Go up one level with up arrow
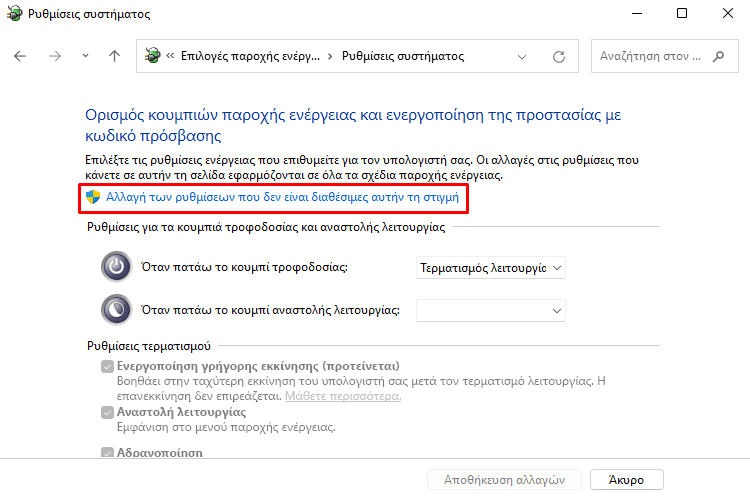This screenshot has width=750, height=500. [114, 56]
